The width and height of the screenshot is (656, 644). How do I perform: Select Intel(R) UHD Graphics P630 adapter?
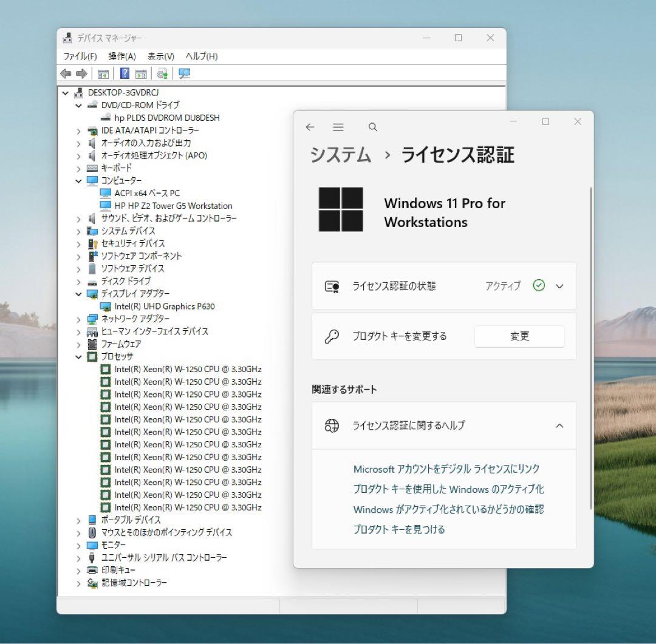[165, 306]
